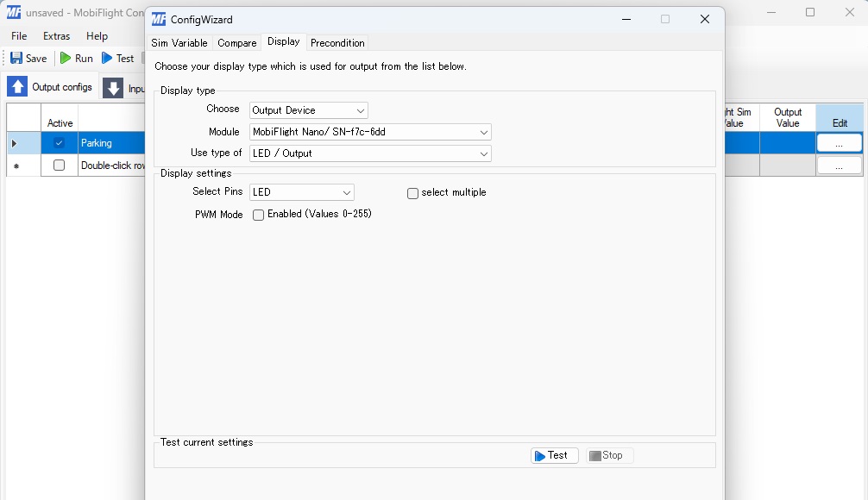Open the Choose display type dropdown

[x=308, y=110]
